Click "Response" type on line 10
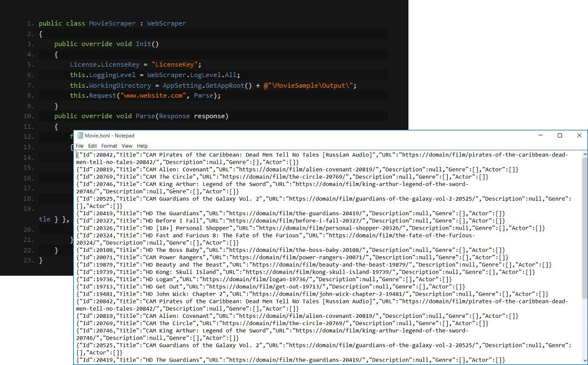The height and width of the screenshot is (365, 588). [x=175, y=116]
